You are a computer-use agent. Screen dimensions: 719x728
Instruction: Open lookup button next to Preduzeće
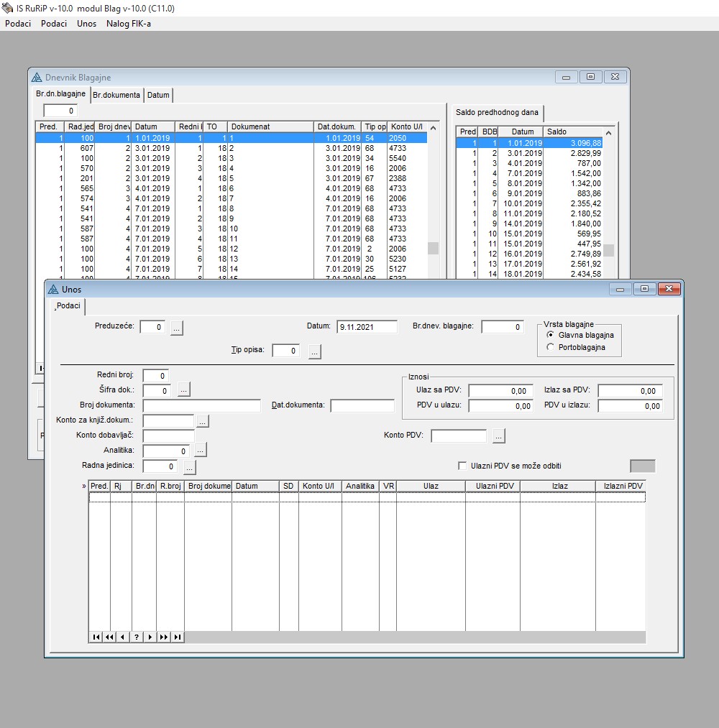pyautogui.click(x=177, y=328)
